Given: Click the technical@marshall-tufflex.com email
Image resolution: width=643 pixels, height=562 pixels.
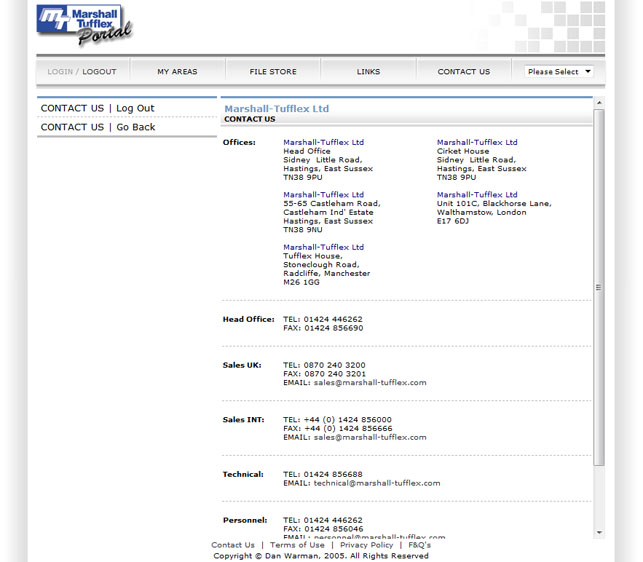Looking at the screenshot, I should [x=377, y=483].
